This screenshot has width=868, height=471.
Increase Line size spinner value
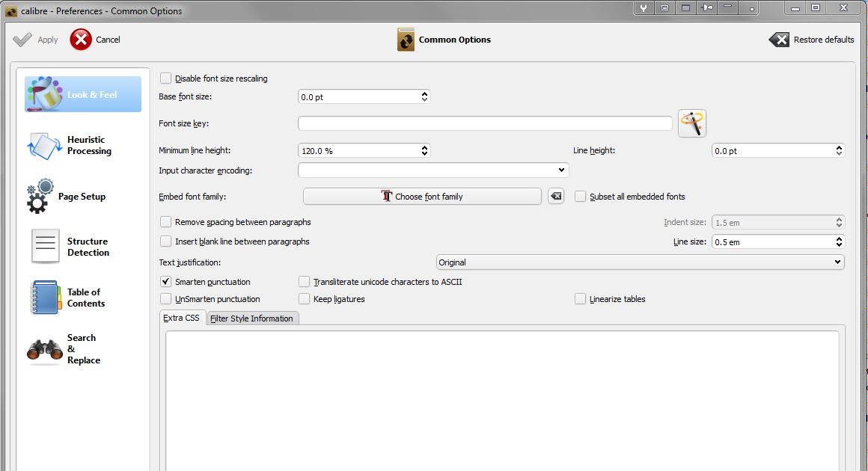click(840, 238)
